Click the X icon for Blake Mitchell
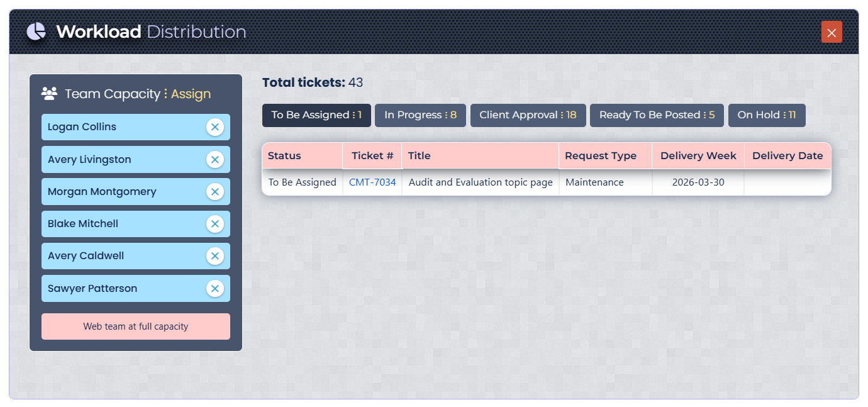This screenshot has width=868, height=407. pos(215,224)
